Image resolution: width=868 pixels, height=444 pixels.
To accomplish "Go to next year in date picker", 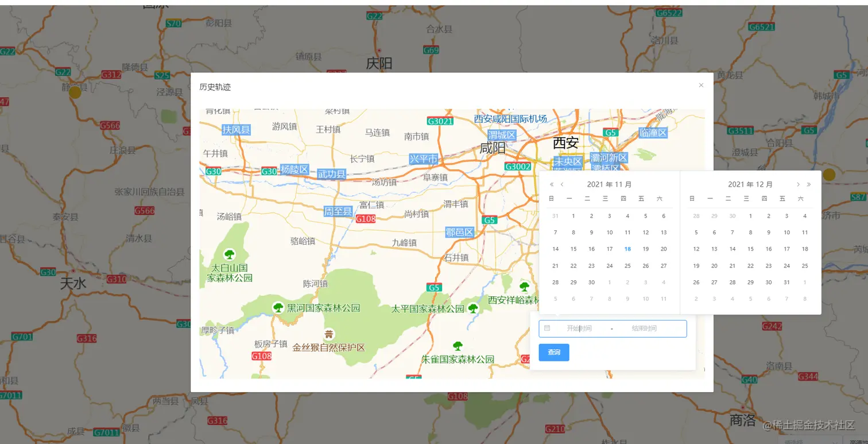I will click(809, 184).
